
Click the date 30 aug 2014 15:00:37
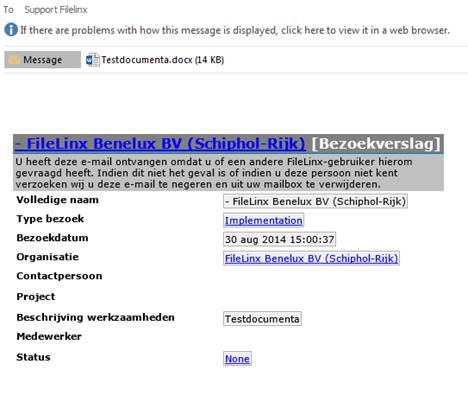tap(279, 239)
